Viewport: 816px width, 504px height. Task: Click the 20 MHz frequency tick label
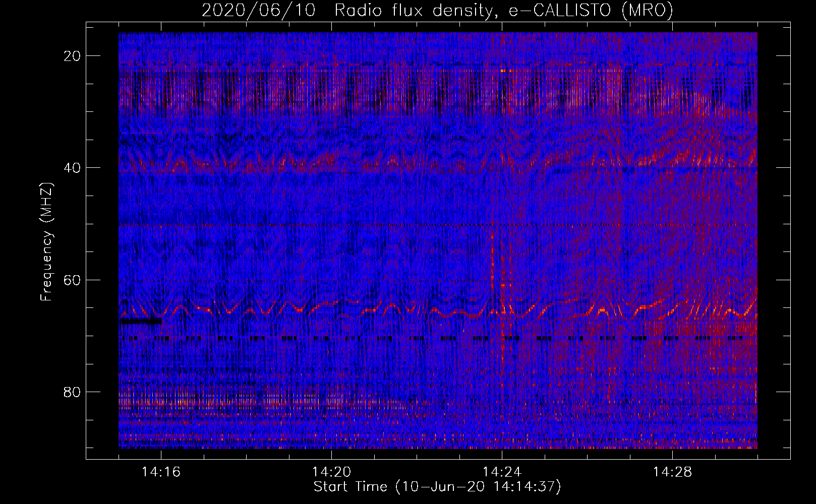pyautogui.click(x=72, y=56)
